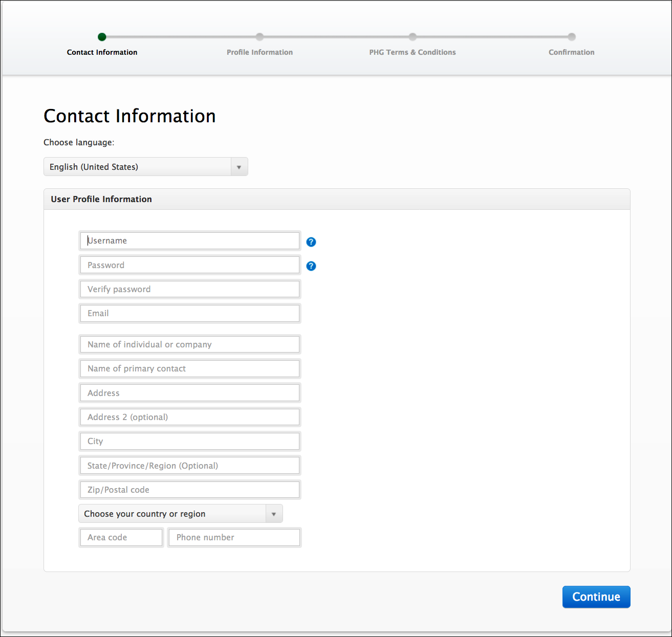
Task: Focus the Username input field
Action: (190, 241)
